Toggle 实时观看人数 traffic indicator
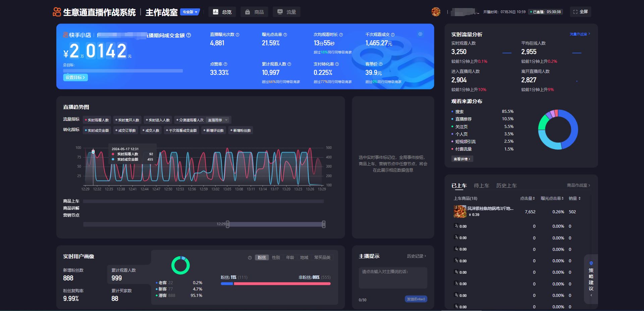Viewport: 644px width, 311px height. [x=97, y=120]
